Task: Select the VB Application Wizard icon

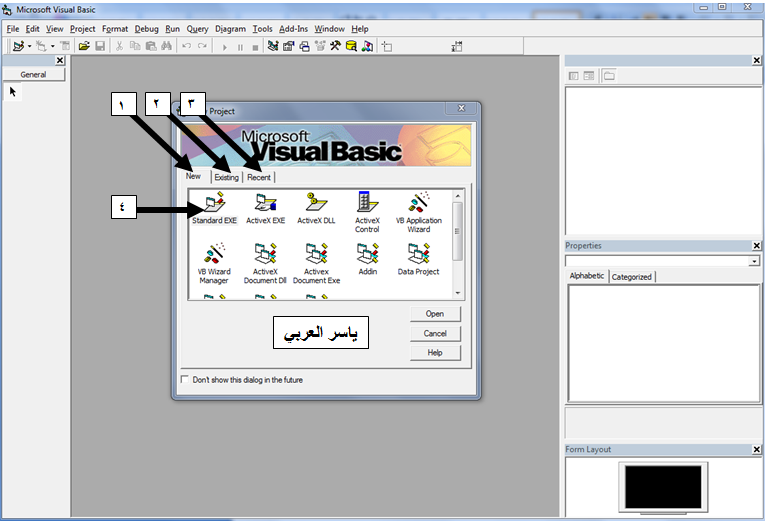Action: [419, 212]
